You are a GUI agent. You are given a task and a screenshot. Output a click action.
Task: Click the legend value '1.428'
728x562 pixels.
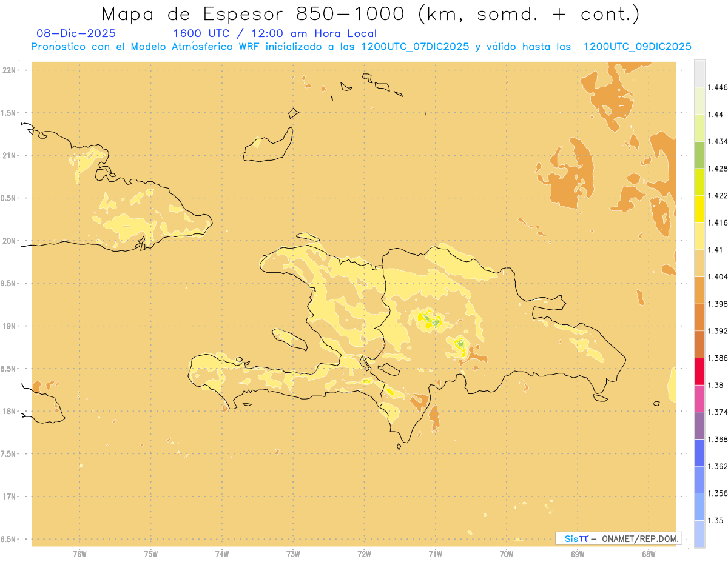[718, 169]
